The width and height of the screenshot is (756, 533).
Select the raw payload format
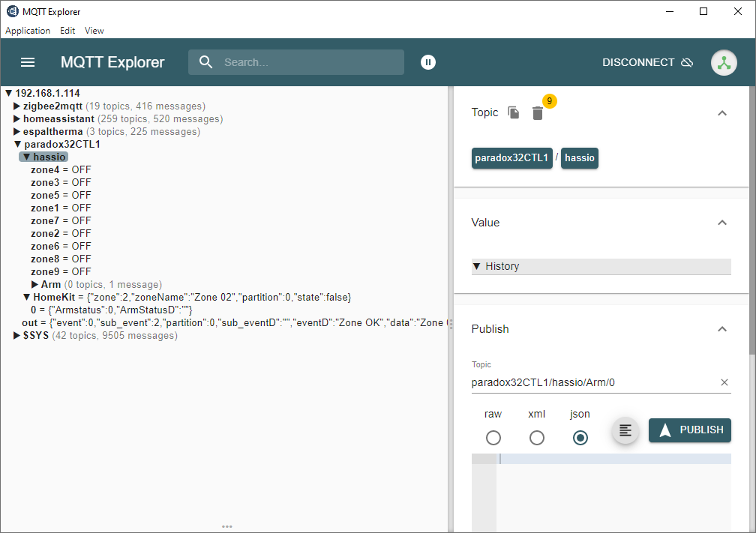point(493,438)
